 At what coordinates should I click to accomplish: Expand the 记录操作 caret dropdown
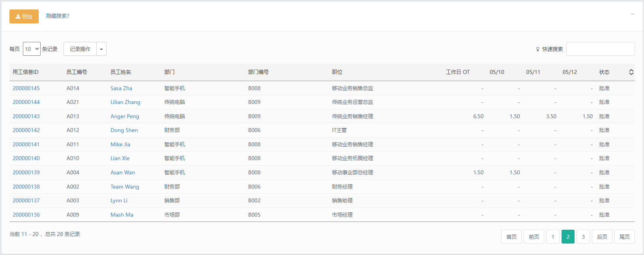tap(101, 49)
